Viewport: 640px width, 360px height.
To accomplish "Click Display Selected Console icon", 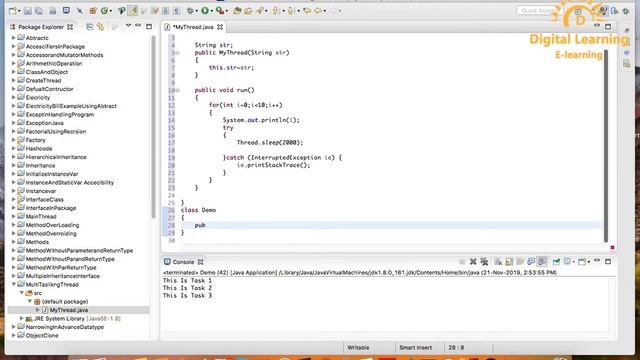I will (567, 262).
